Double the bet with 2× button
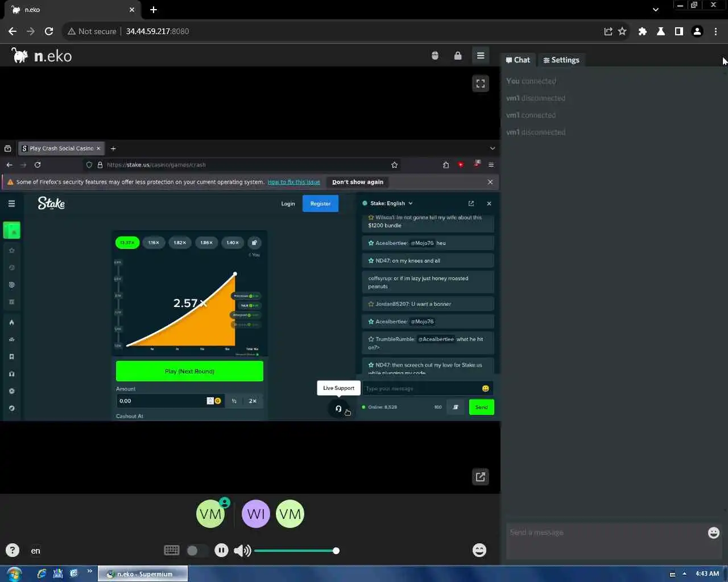This screenshot has height=582, width=728. [253, 401]
